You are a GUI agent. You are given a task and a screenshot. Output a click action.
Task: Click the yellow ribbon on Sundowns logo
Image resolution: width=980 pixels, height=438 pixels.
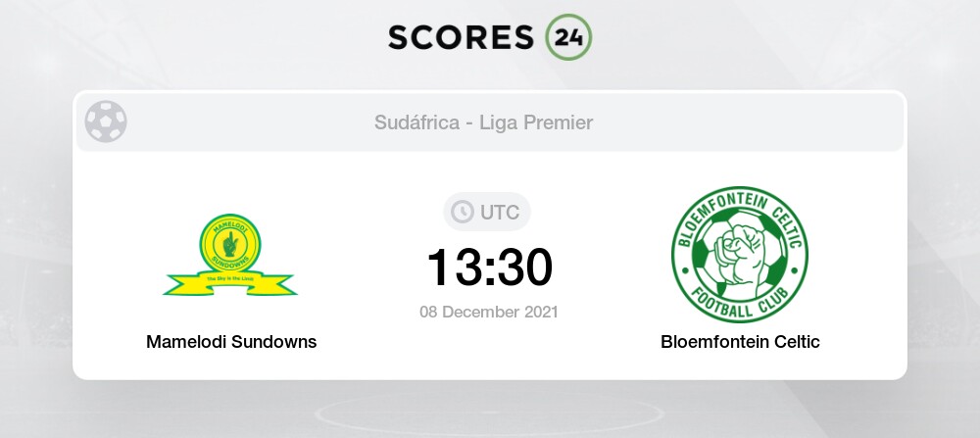tap(230, 283)
